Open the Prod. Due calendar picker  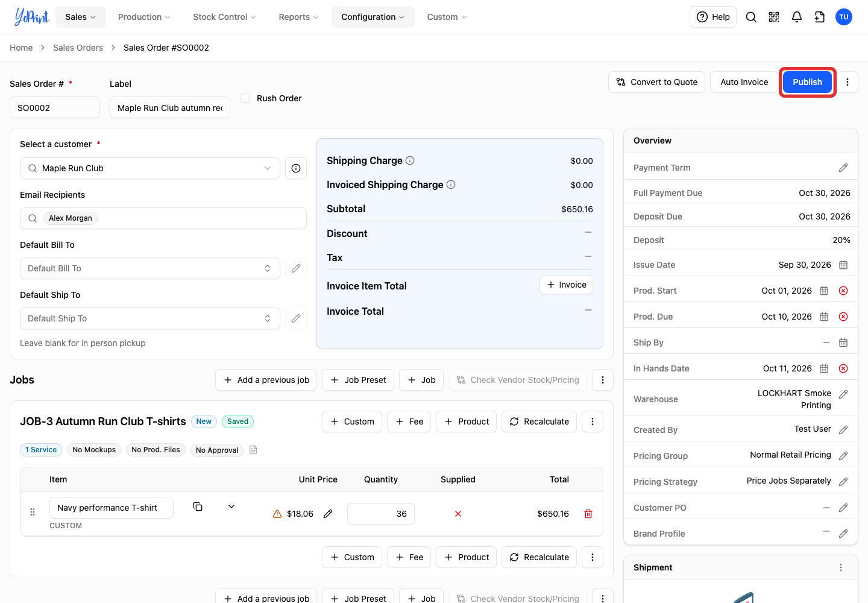click(x=824, y=317)
